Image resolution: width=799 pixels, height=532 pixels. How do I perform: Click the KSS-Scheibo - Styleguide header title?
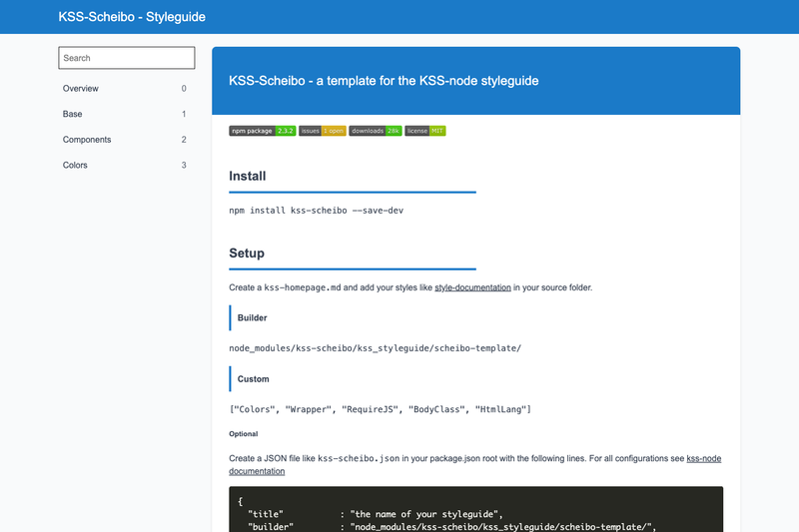click(x=132, y=17)
